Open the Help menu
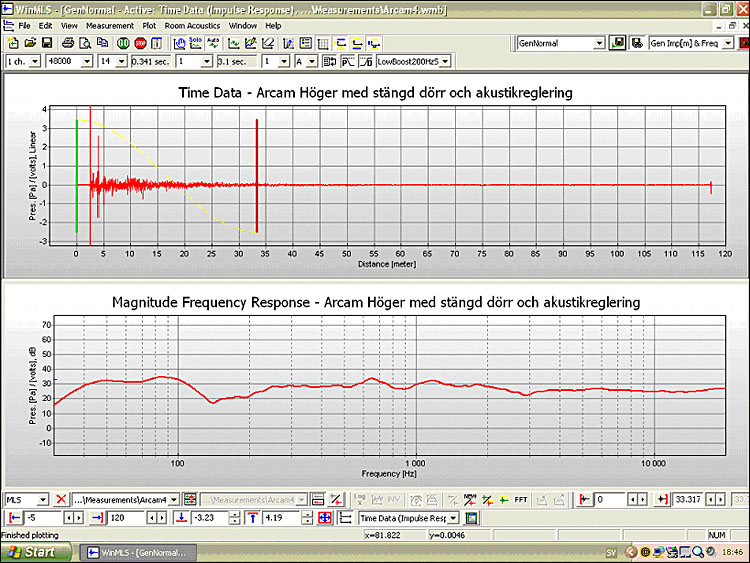750x563 pixels. click(x=273, y=26)
